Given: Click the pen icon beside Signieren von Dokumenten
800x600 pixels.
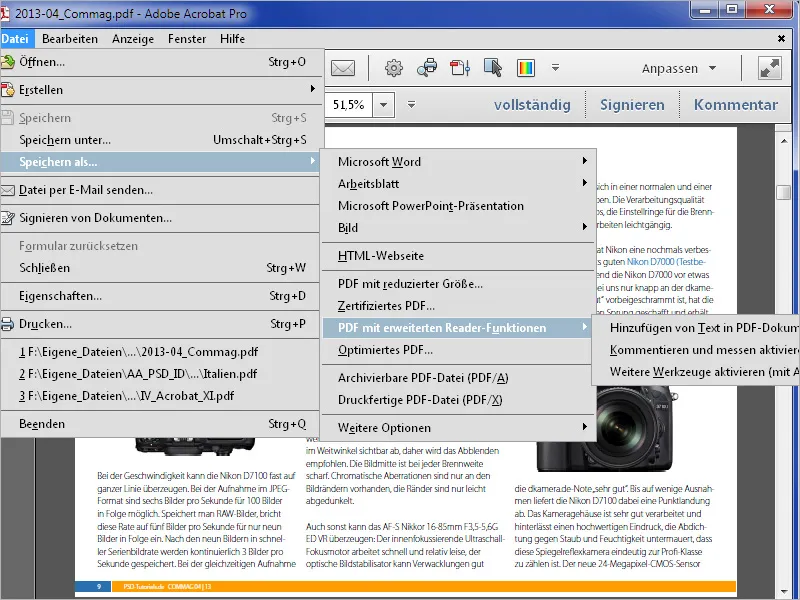Looking at the screenshot, I should 8,218.
